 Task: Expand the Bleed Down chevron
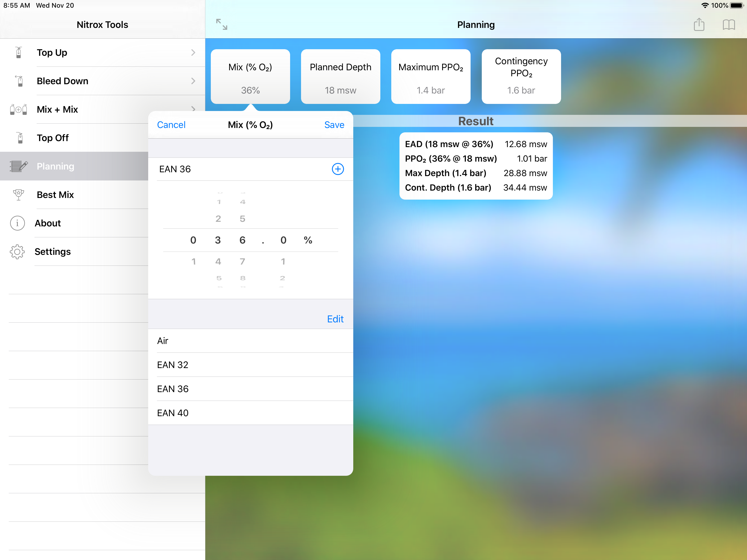point(193,81)
